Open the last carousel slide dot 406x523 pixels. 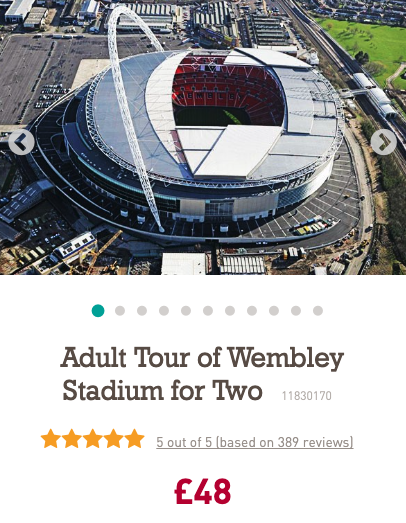318,311
